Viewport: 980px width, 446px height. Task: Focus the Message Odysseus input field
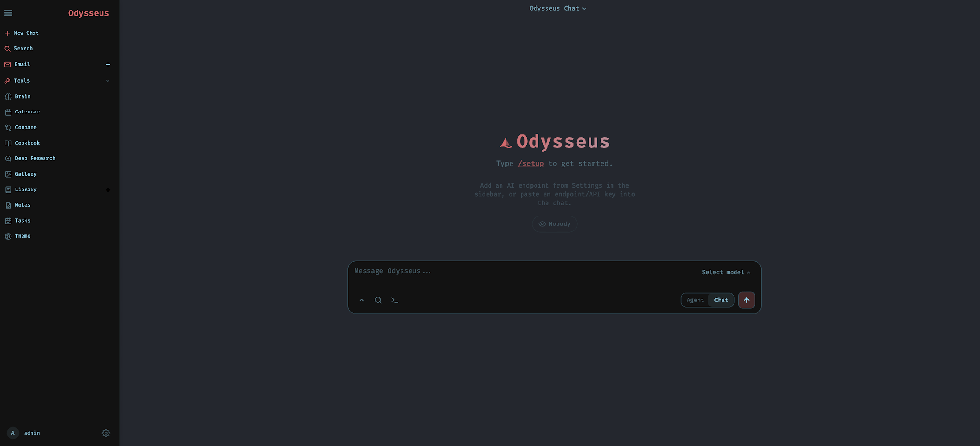pos(522,271)
